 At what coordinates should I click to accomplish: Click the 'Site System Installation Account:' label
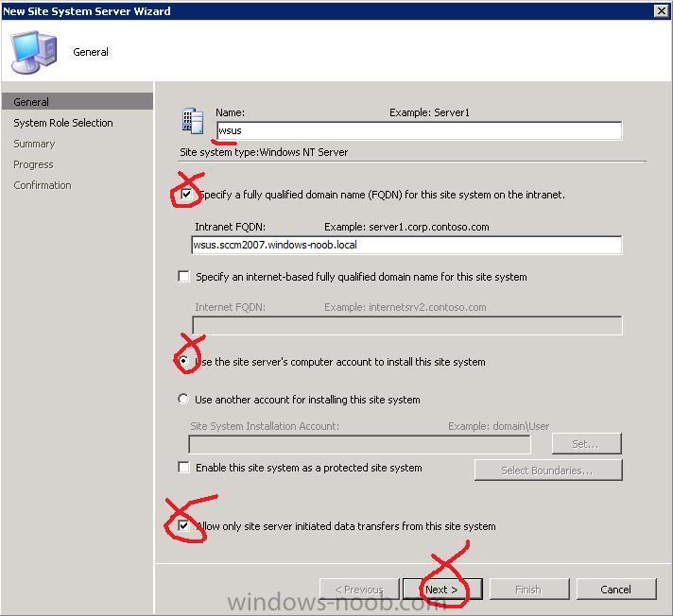click(x=265, y=426)
